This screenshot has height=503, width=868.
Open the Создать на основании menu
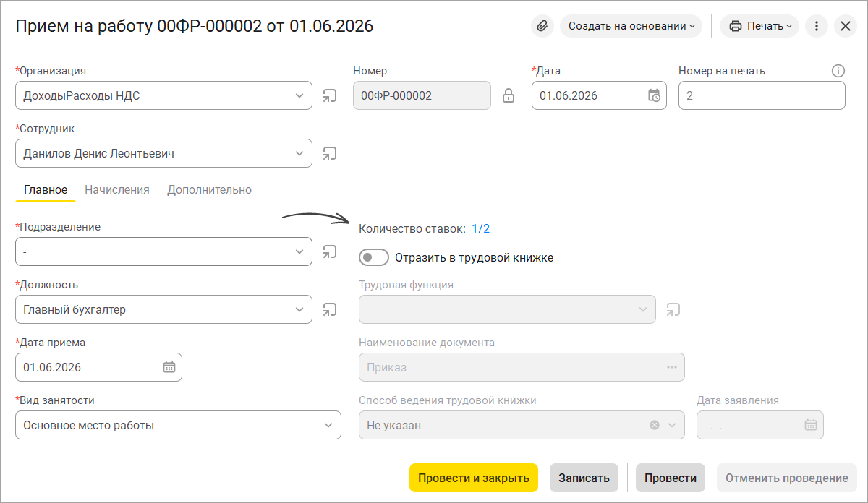click(631, 26)
